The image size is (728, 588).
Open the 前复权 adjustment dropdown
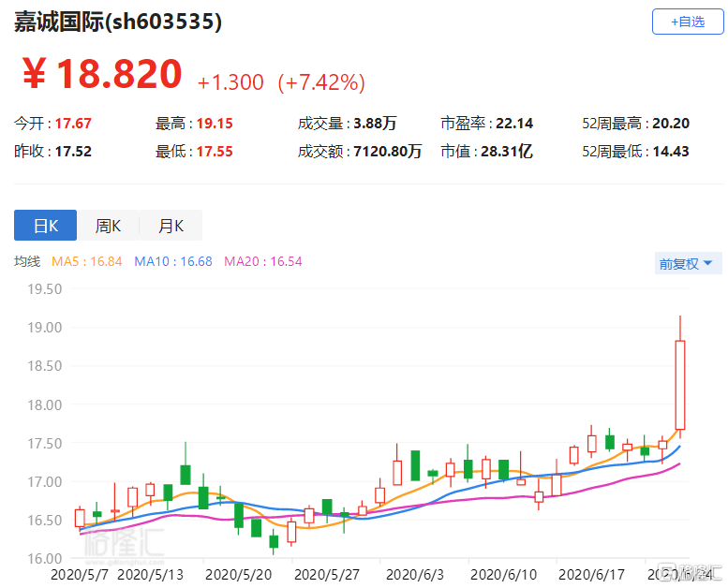point(688,263)
